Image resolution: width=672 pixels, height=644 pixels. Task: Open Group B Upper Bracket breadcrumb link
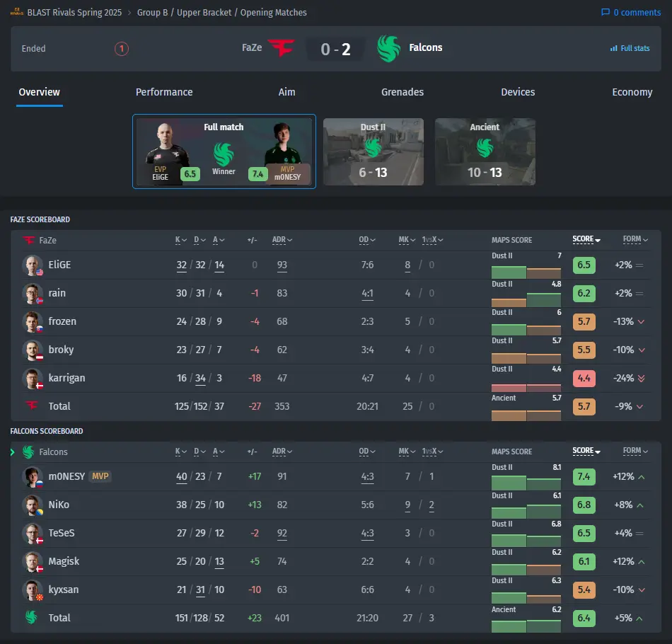(x=222, y=13)
